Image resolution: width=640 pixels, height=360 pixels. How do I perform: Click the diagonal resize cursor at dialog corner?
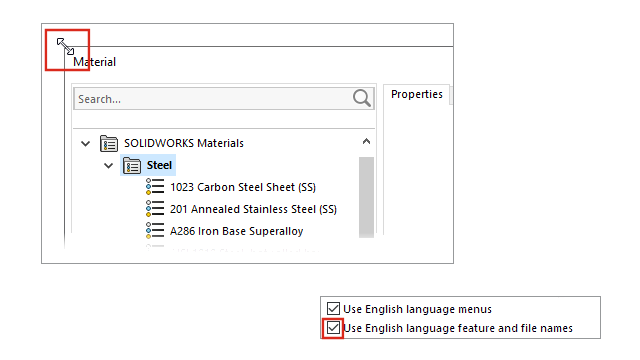click(65, 46)
